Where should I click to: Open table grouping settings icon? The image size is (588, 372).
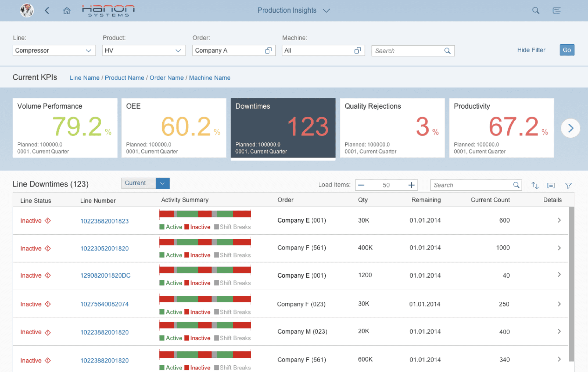[x=551, y=185]
